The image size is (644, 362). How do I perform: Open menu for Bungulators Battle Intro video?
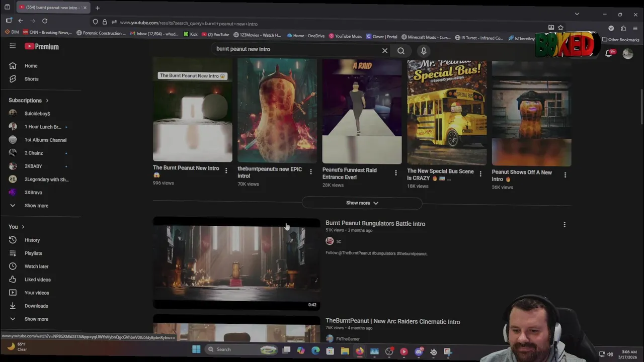click(565, 225)
